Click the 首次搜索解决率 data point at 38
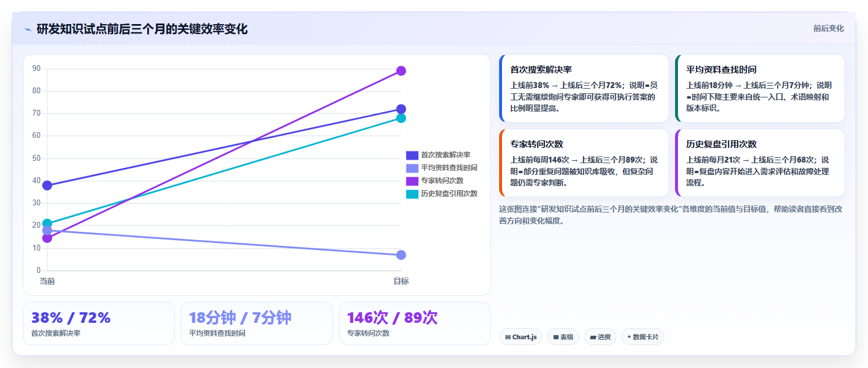 [47, 185]
